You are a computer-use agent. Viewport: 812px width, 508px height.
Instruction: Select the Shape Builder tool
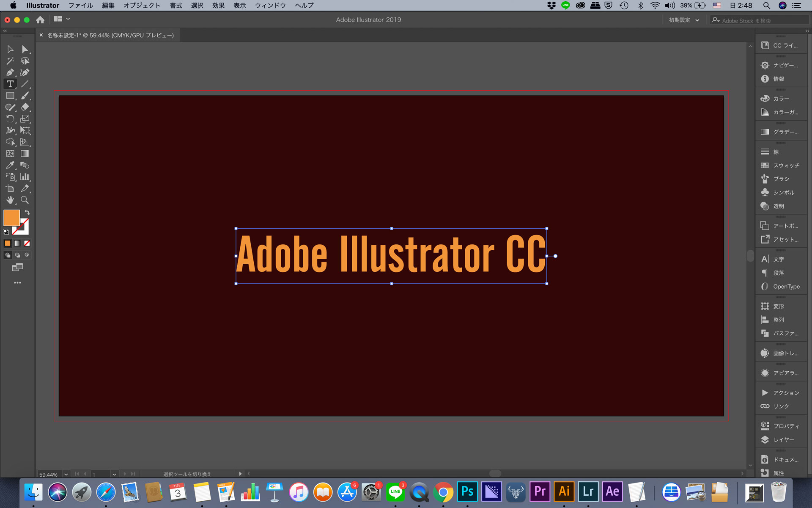click(10, 142)
